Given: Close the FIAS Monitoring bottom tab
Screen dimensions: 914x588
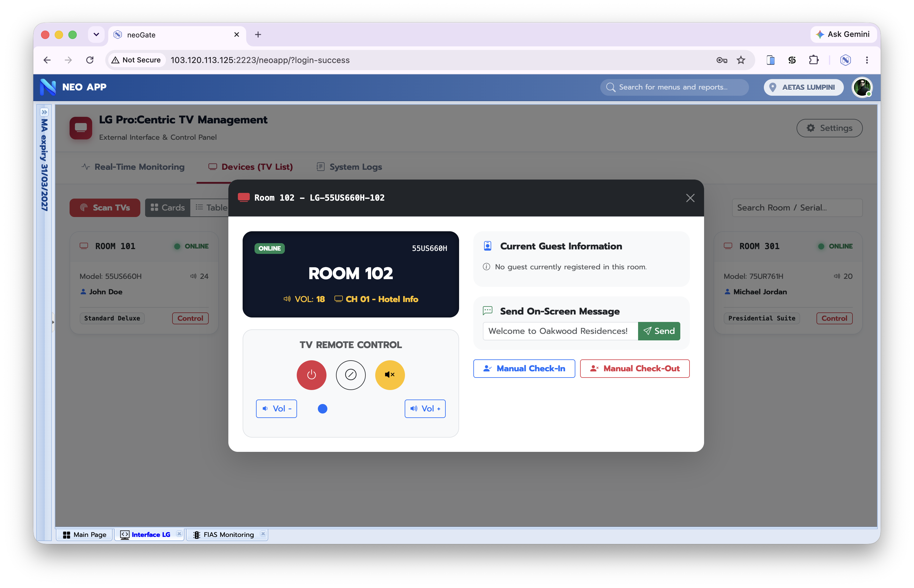Looking at the screenshot, I should click(263, 533).
